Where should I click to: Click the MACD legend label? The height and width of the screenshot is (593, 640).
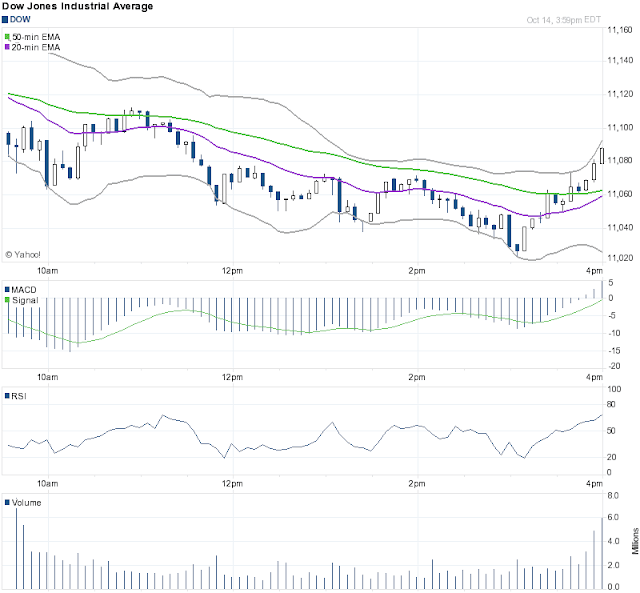coord(24,290)
